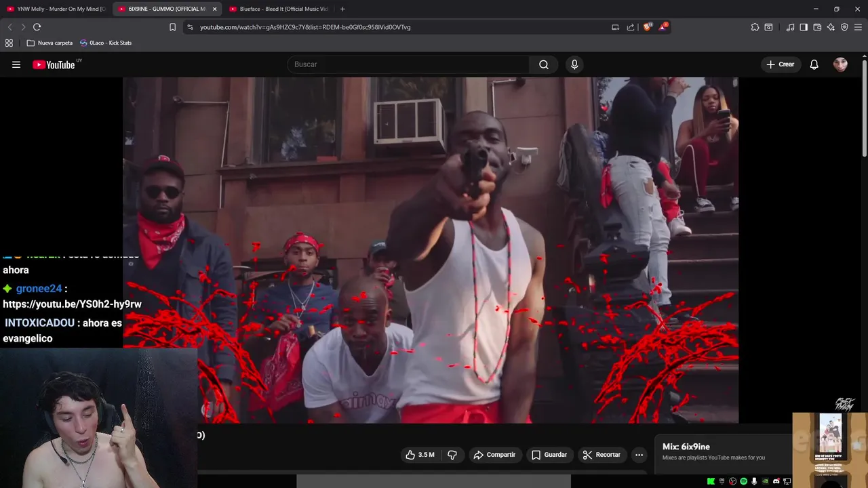Screen dimensions: 868x488
Task: Open the tab search toolbar icon
Action: coord(768,27)
